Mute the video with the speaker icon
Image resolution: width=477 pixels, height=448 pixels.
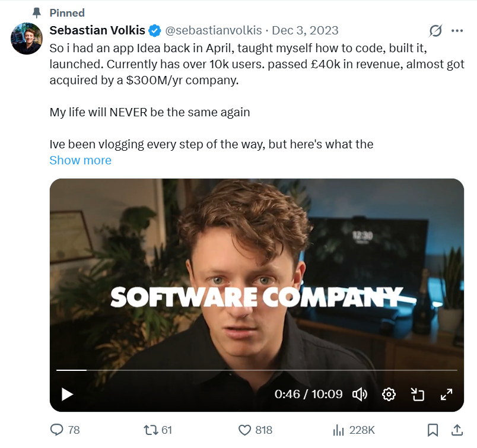click(x=360, y=394)
